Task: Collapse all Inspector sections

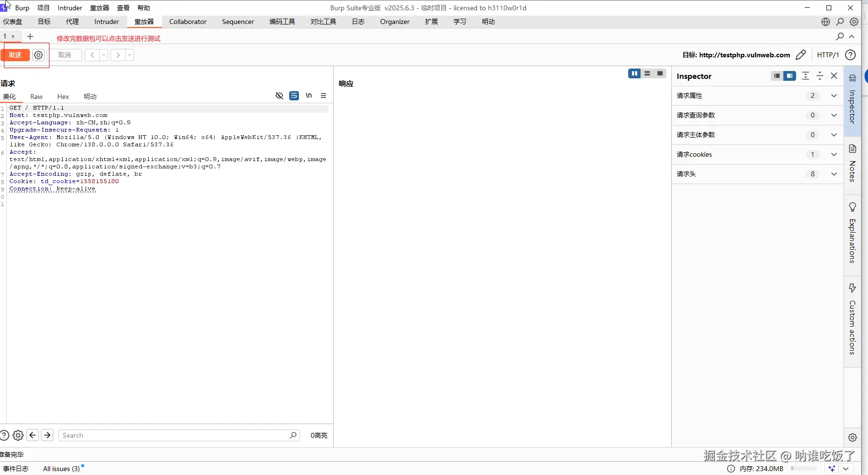Action: [x=820, y=76]
